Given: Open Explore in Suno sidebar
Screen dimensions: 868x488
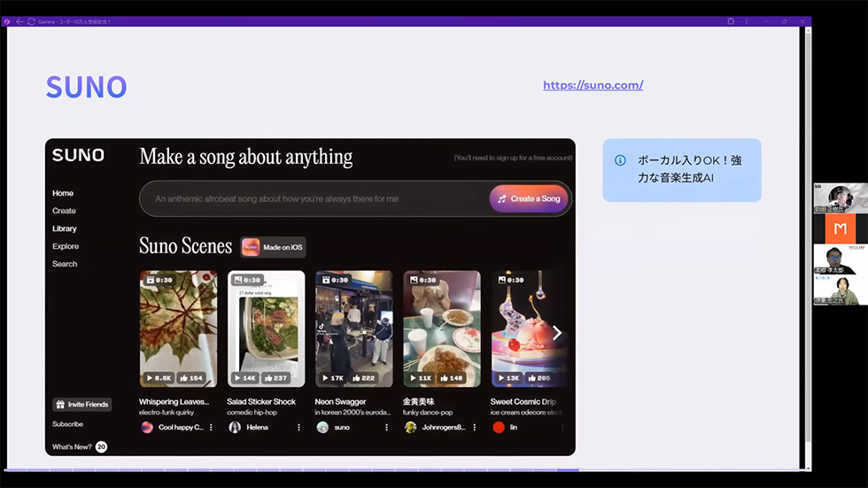Looking at the screenshot, I should [x=66, y=246].
